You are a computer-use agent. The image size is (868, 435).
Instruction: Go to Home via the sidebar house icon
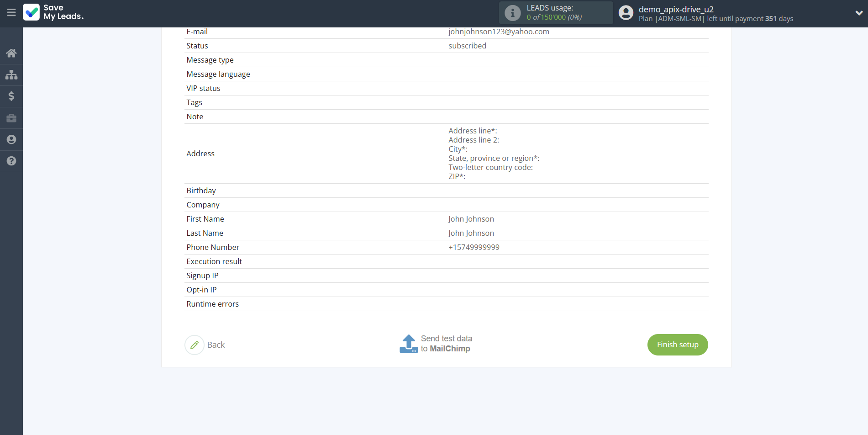[11, 53]
